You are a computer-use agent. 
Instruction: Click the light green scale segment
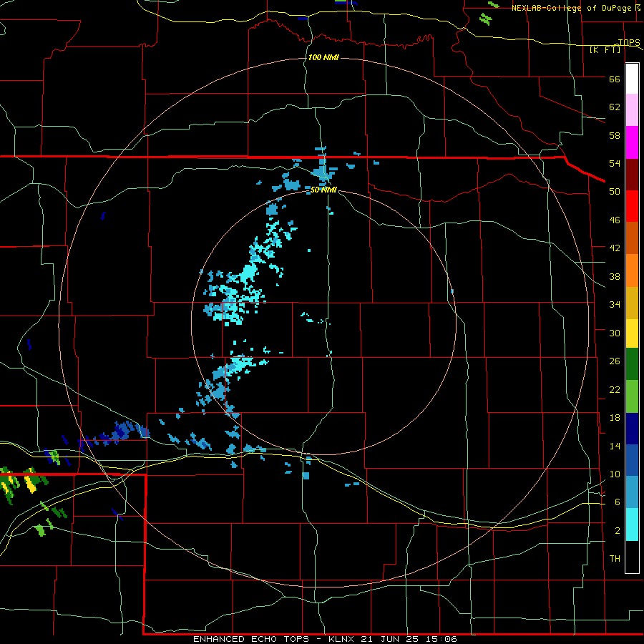pos(632,396)
